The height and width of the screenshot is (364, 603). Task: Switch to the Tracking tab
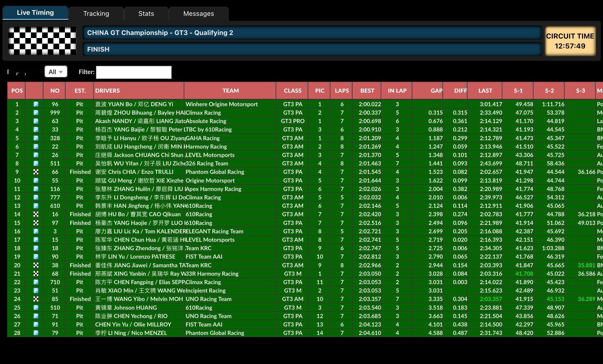coord(96,14)
